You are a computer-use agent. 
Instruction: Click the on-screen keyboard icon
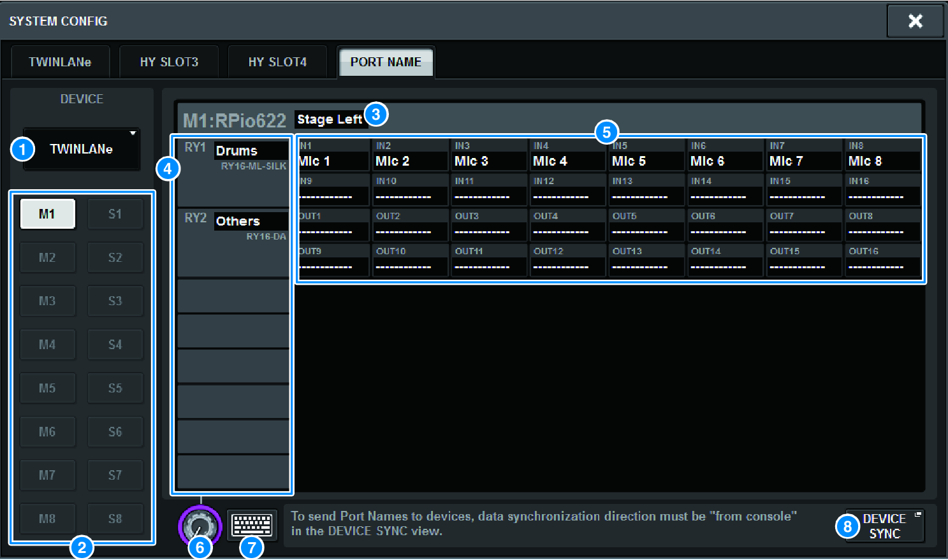point(252,525)
